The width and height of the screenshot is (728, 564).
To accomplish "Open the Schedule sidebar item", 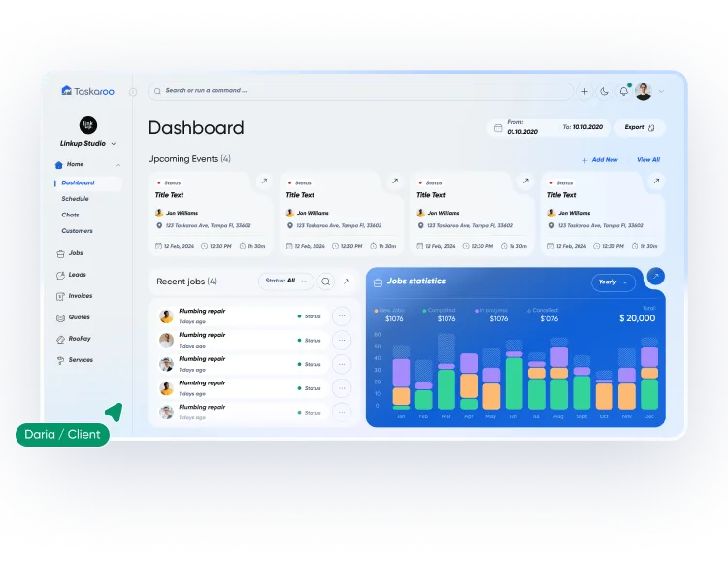I will point(75,199).
